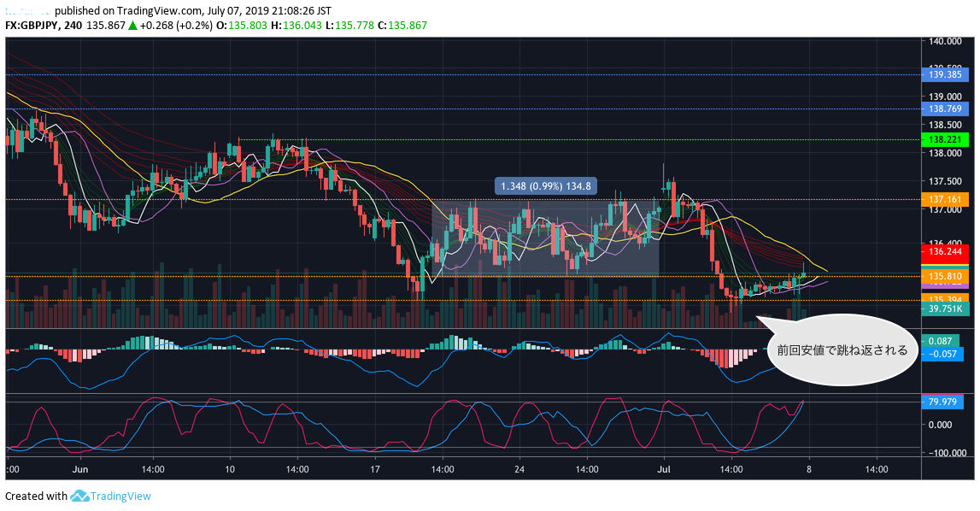The image size is (980, 511).
Task: Click the blue 138.769 price label
Action: (945, 109)
